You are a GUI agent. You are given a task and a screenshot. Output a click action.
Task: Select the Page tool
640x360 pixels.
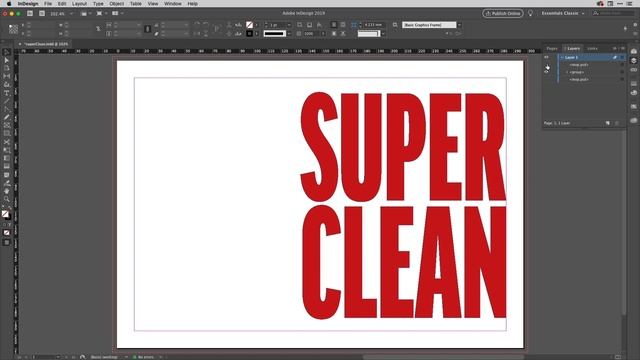point(7,68)
